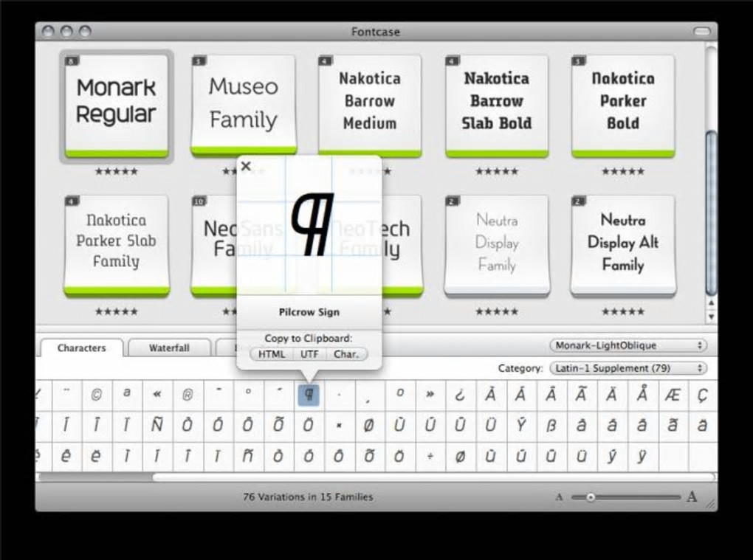Click the vertical scrollbar thumb of the font library
Viewport: 753px width, 560px height.
711,213
